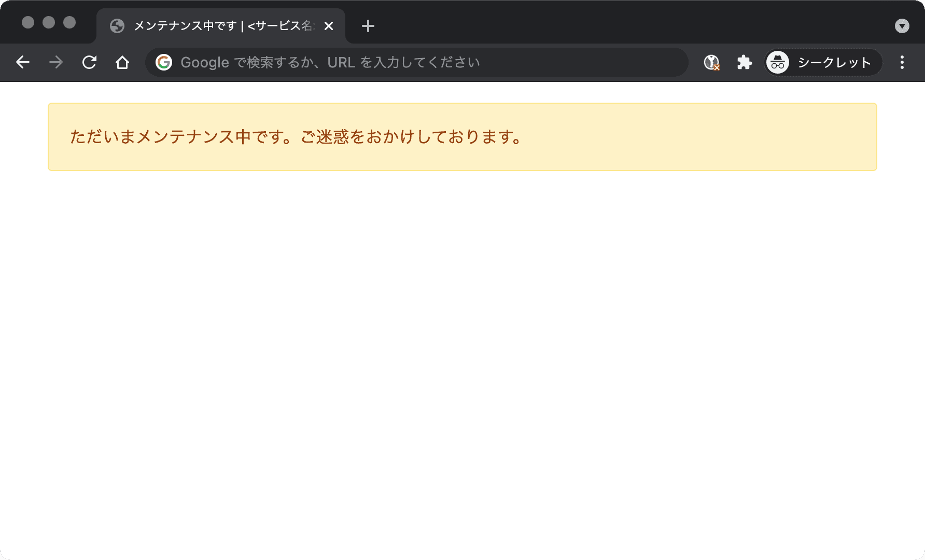
Task: Click the globe favicon on the tab
Action: pyautogui.click(x=117, y=26)
